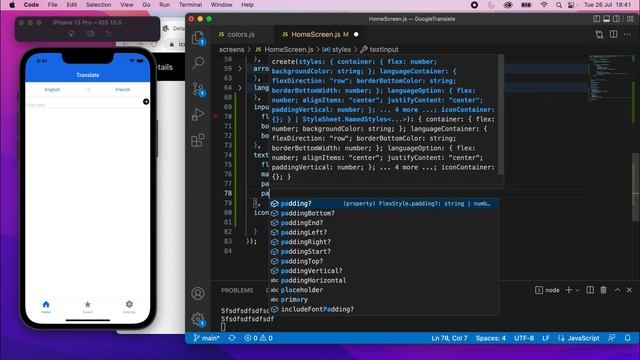Click Ln 78, Col 7 indicator
640x360 pixels.
[449, 338]
